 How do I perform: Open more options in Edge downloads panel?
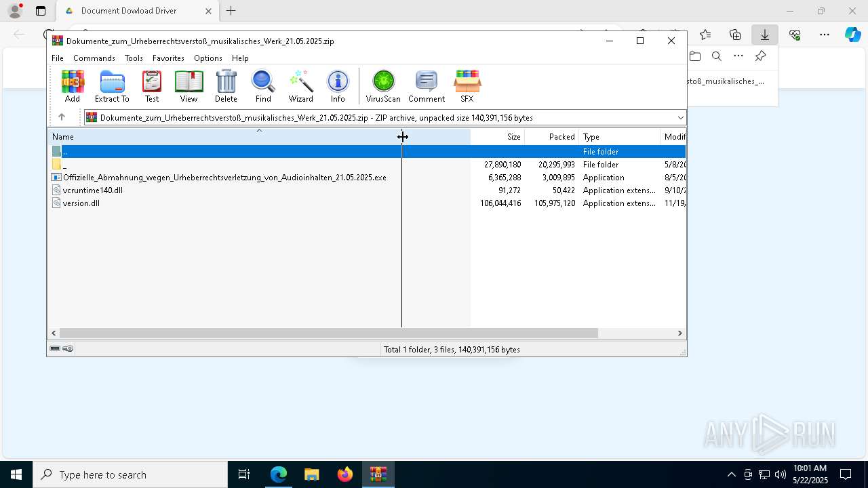738,56
